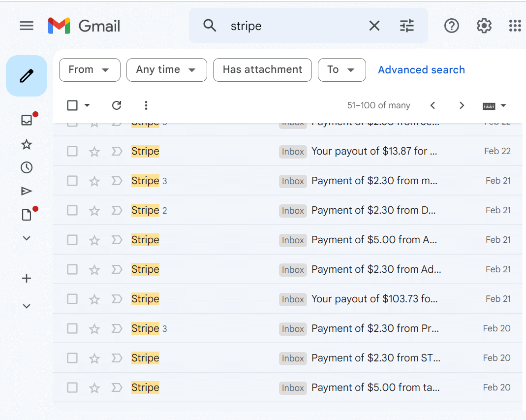Screen dimensions: 526x420
Task: Open the main menu hamburger icon
Action: pos(27,26)
